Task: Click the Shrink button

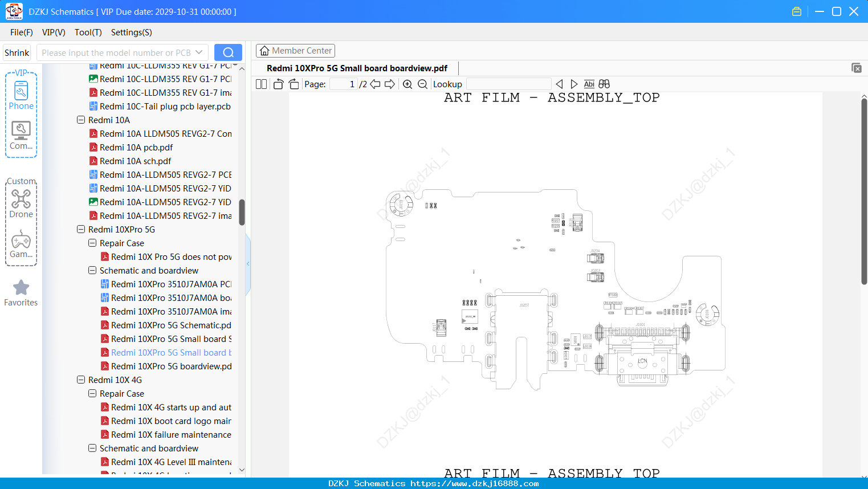Action: pyautogui.click(x=17, y=52)
